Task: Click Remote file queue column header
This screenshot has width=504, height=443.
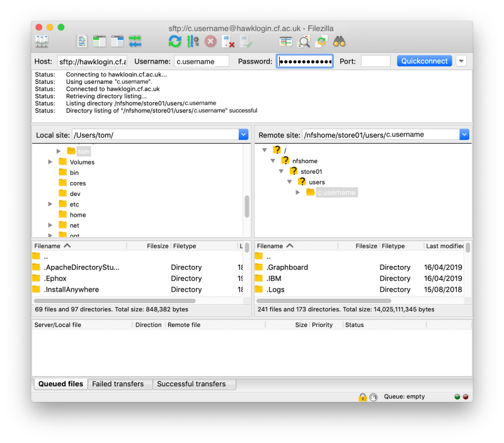Action: 215,325
